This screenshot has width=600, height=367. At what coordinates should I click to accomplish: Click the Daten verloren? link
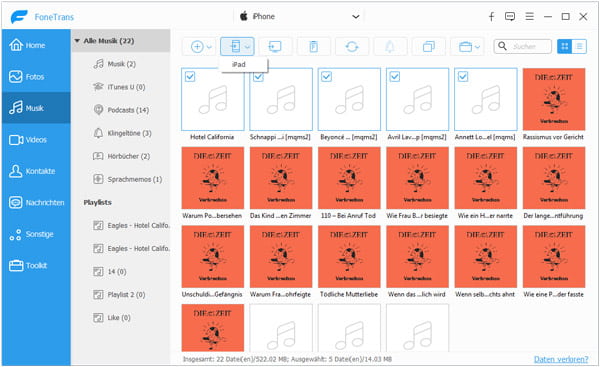561,359
